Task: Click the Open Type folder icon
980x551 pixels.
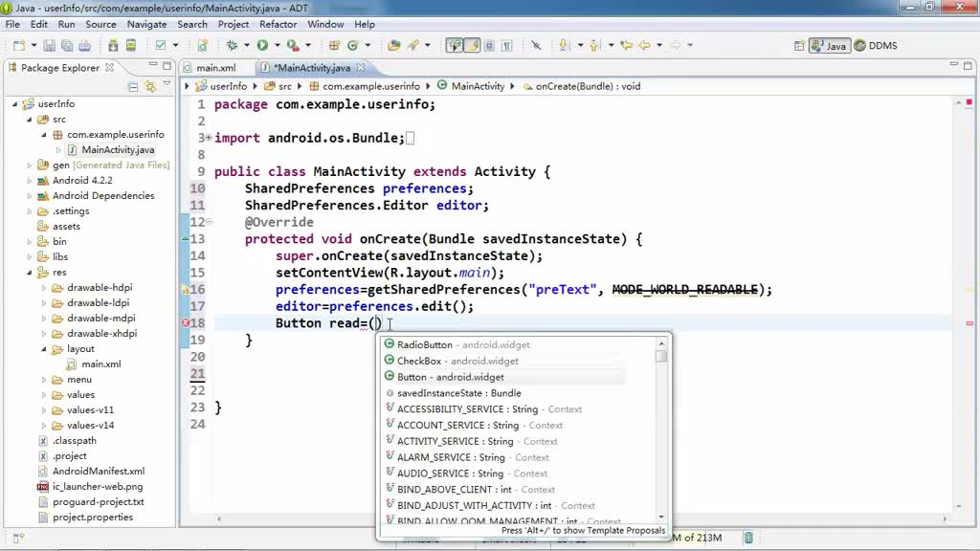Action: click(393, 46)
